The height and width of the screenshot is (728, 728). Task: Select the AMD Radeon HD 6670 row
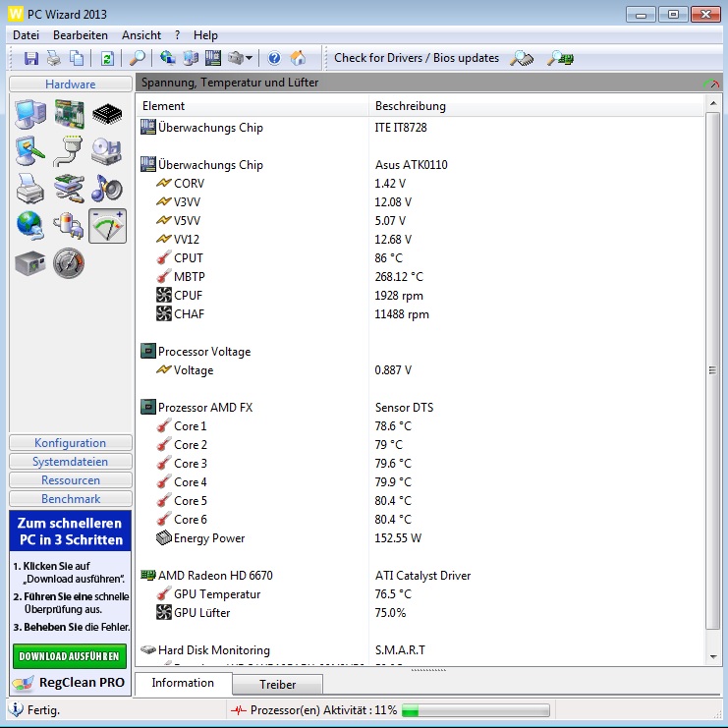[x=420, y=576]
